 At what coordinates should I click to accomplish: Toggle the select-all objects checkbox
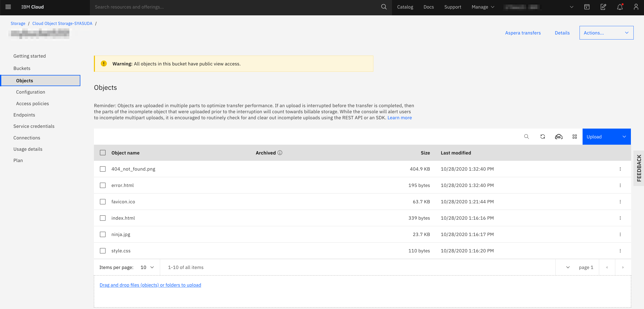(103, 153)
